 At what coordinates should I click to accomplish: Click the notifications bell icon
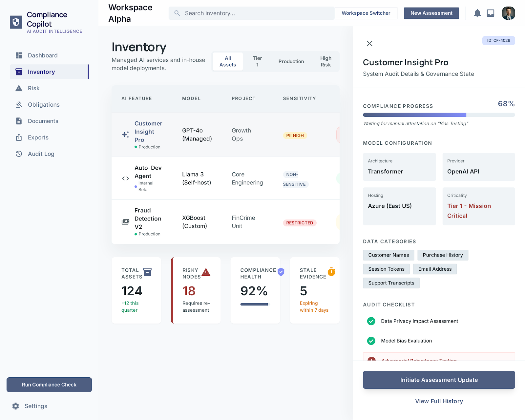click(x=477, y=13)
